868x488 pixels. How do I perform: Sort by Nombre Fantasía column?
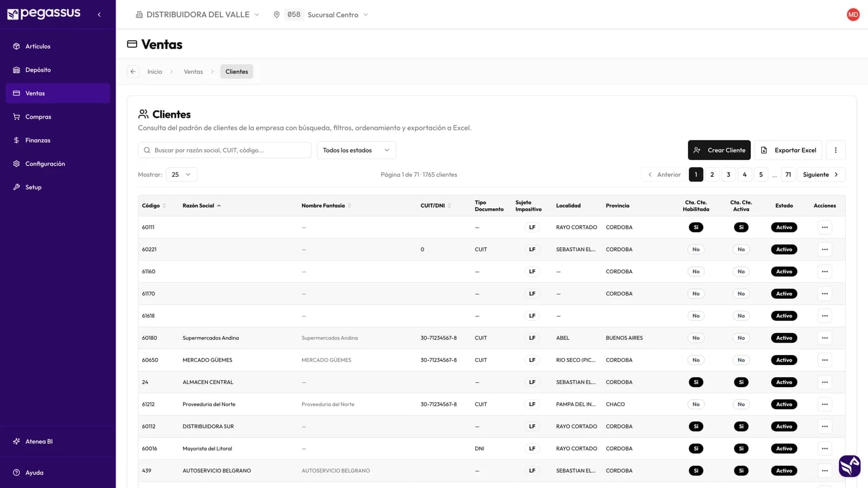327,206
